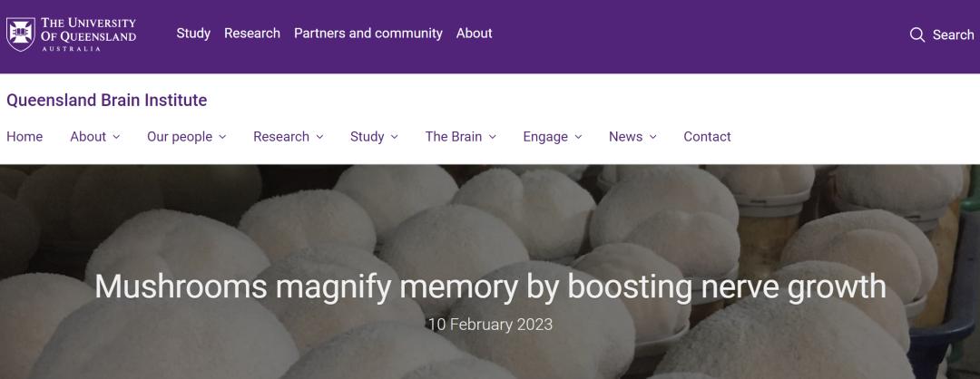This screenshot has height=379, width=980.
Task: Open About menu in institute navigation
Action: pos(87,137)
